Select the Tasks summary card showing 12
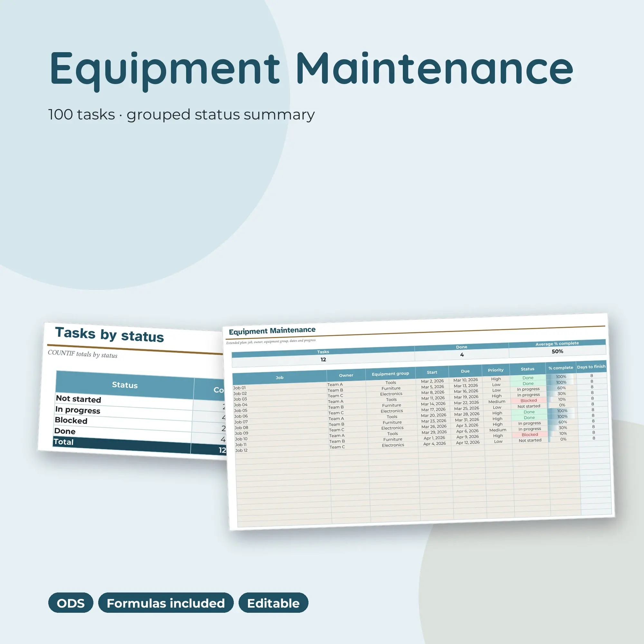The width and height of the screenshot is (644, 644). (x=323, y=357)
